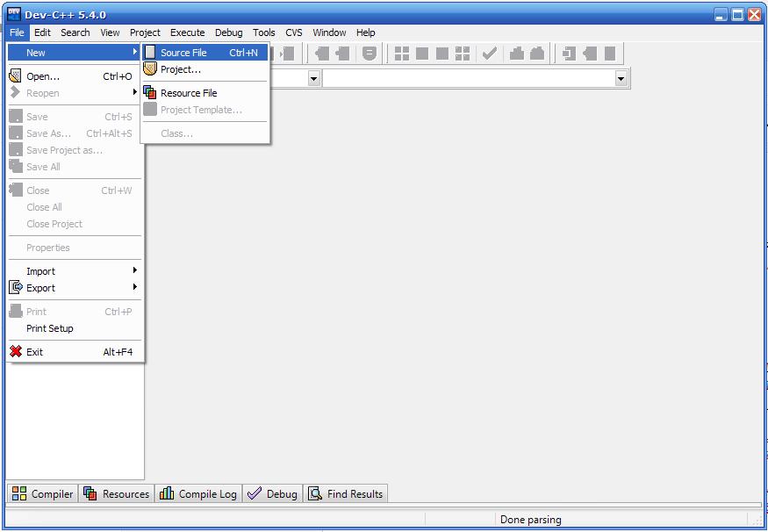Open the Window menu
The image size is (768, 532).
(330, 32)
